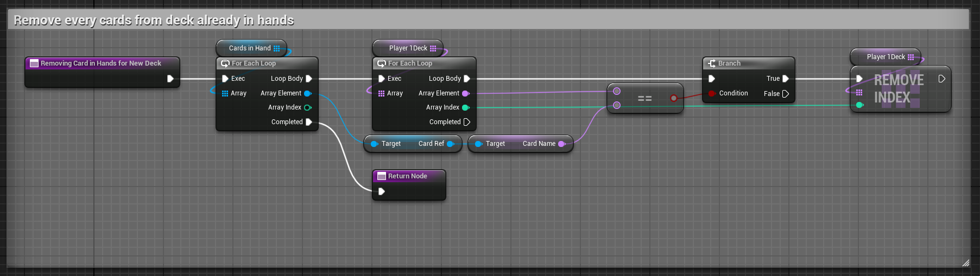
Task: Select the Removing Card in Hands entry node
Action: click(101, 63)
